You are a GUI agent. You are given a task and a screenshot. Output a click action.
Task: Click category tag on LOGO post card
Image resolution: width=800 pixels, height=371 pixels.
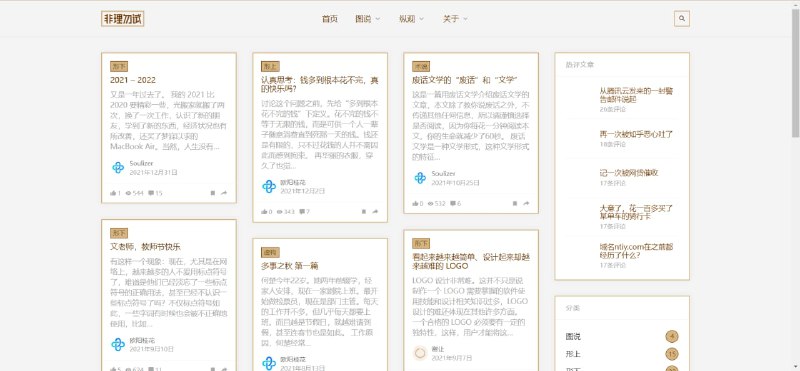(x=421, y=243)
